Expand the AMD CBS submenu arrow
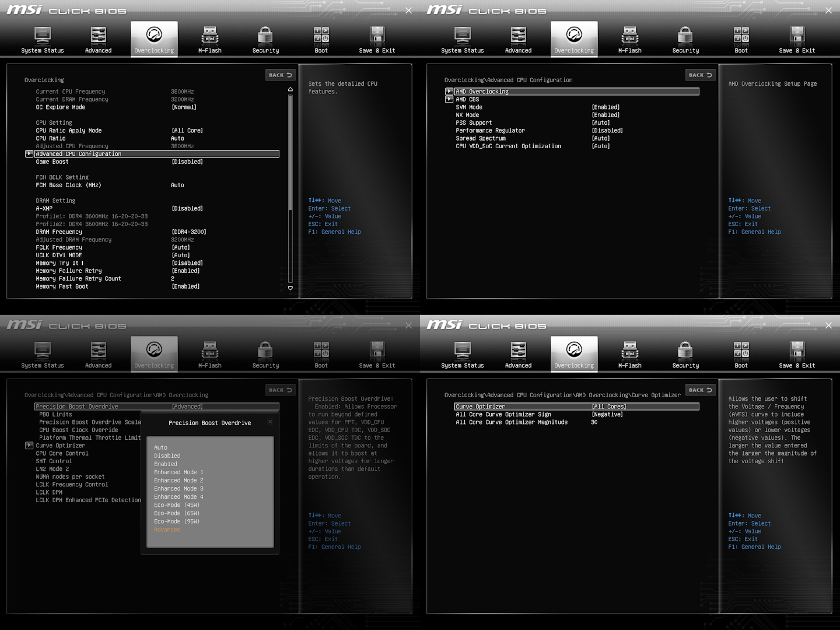 449,99
